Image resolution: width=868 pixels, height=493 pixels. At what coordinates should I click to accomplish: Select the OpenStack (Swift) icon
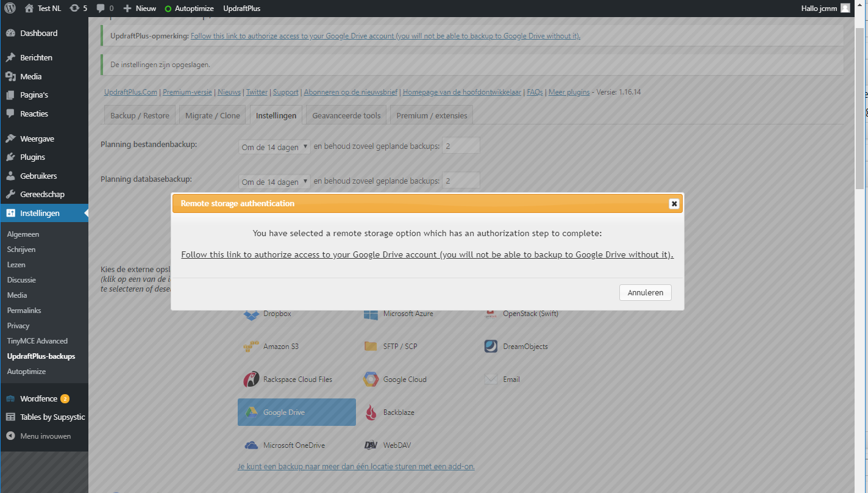pyautogui.click(x=491, y=314)
